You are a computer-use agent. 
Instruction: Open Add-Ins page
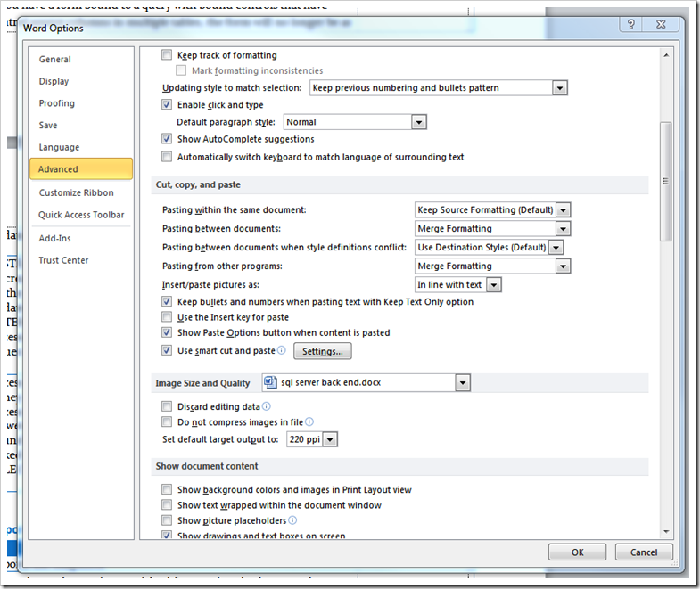(81, 238)
